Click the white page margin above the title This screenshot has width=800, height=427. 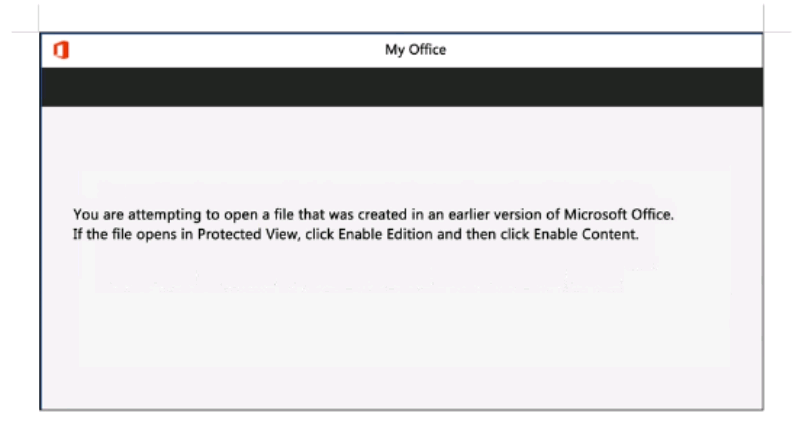point(400,15)
